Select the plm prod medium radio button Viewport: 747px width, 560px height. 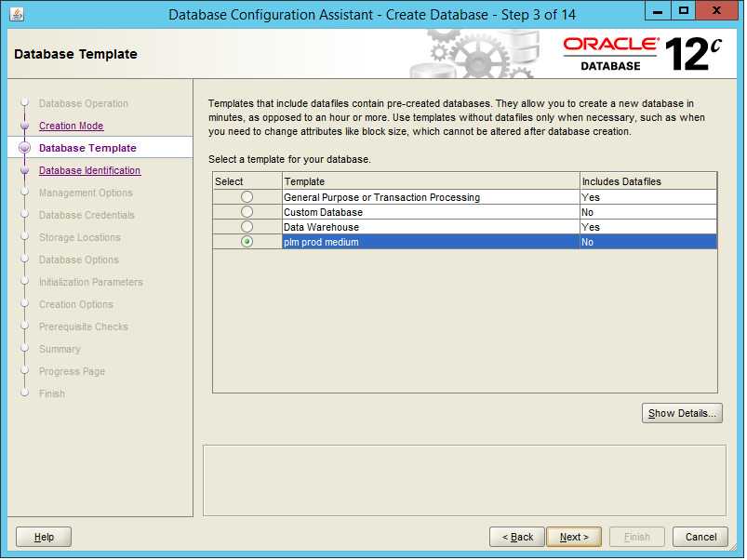click(247, 242)
